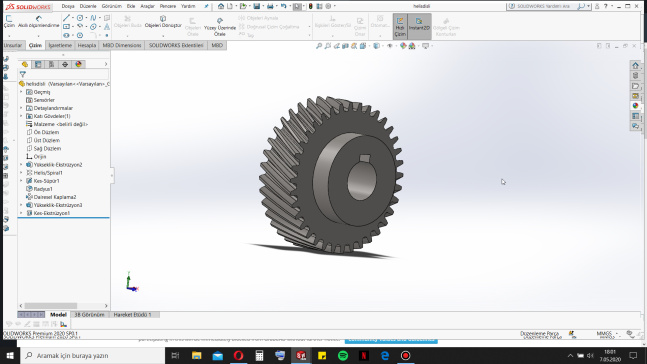The width and height of the screenshot is (647, 364).
Task: Click the feature tree horizontal scrollbar
Action: click(x=64, y=306)
